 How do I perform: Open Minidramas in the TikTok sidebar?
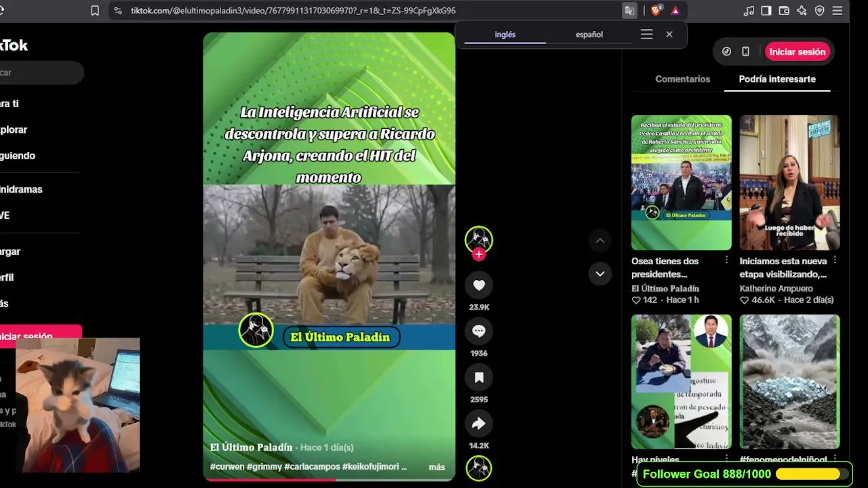click(21, 189)
